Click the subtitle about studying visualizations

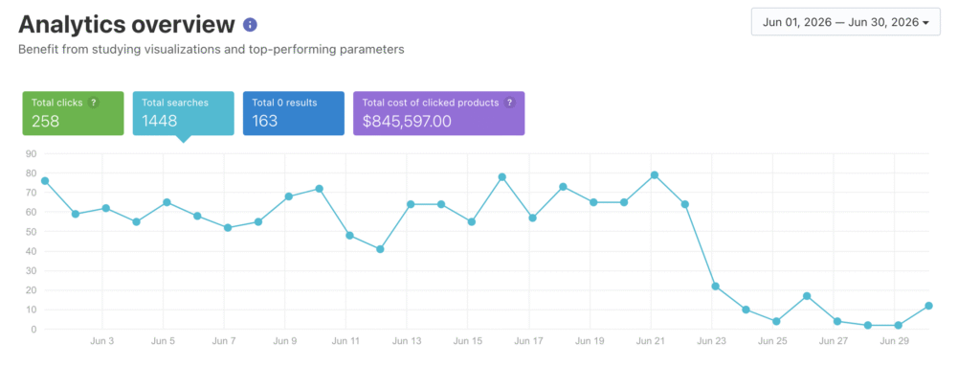pos(212,50)
